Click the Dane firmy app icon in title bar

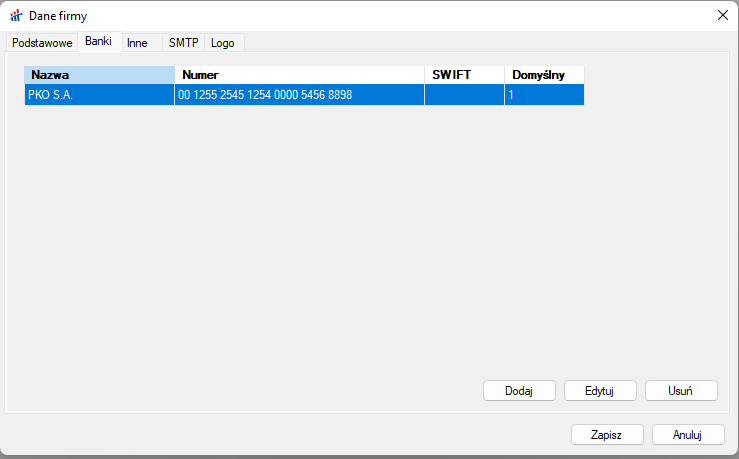click(x=16, y=15)
